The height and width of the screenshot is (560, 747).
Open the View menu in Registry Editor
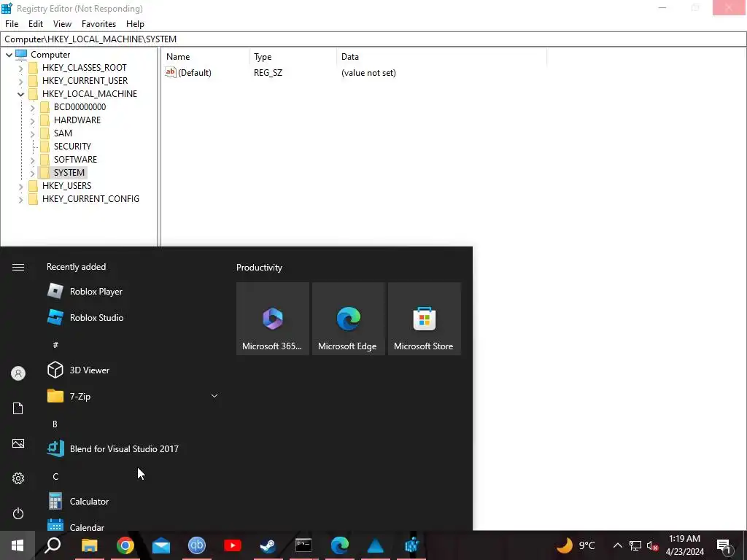coord(62,24)
